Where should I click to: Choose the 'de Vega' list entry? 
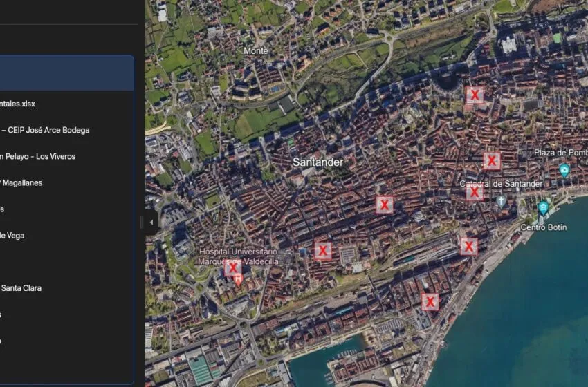click(x=12, y=236)
